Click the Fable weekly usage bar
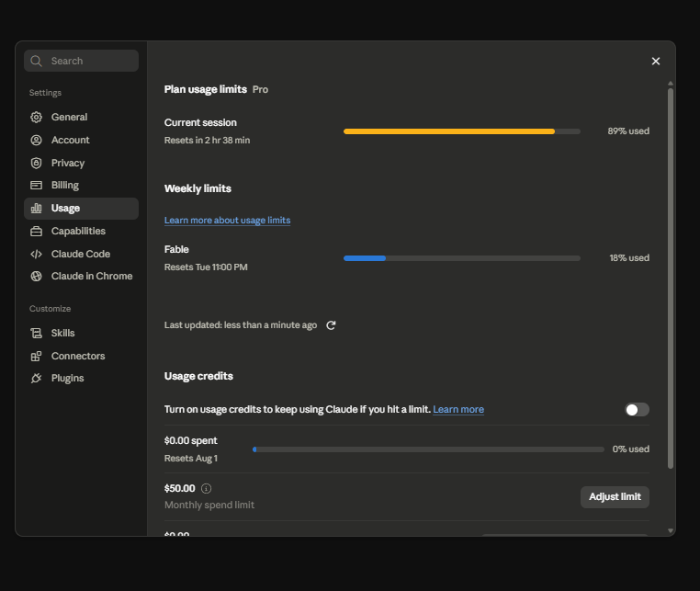700x591 pixels. pos(462,258)
